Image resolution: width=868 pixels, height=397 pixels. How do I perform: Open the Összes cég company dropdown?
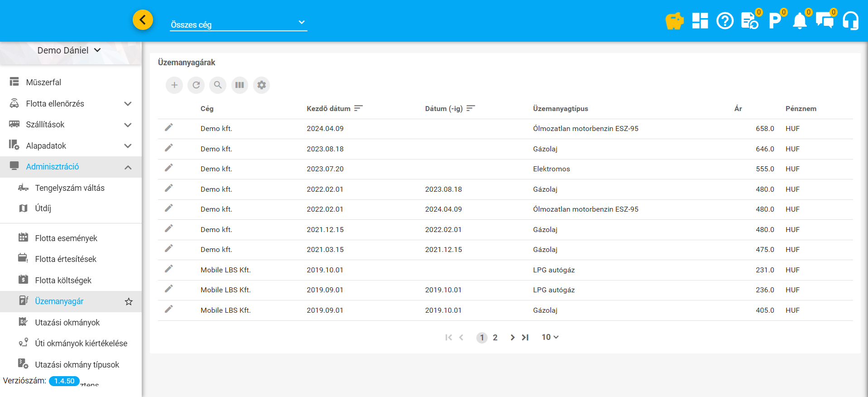pos(238,24)
